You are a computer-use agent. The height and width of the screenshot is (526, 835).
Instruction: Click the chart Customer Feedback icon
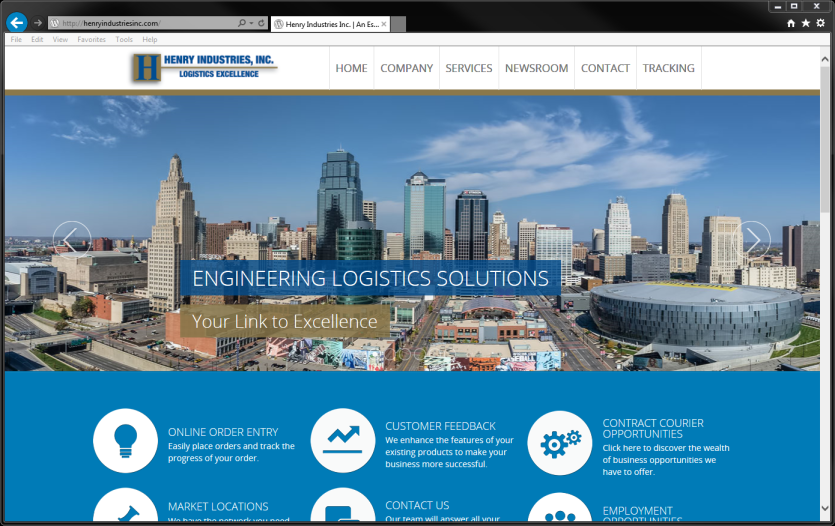(x=342, y=441)
